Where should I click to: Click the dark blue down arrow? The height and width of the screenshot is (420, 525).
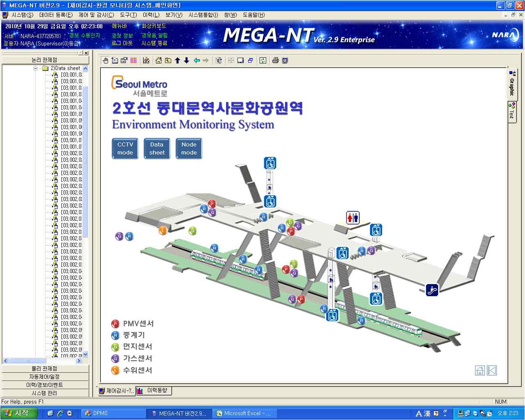pos(186,61)
